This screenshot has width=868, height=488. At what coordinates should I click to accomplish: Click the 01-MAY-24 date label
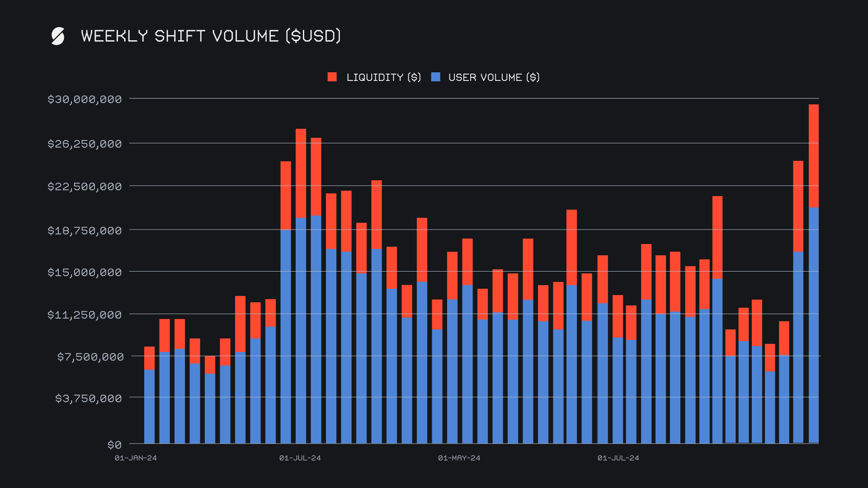459,458
